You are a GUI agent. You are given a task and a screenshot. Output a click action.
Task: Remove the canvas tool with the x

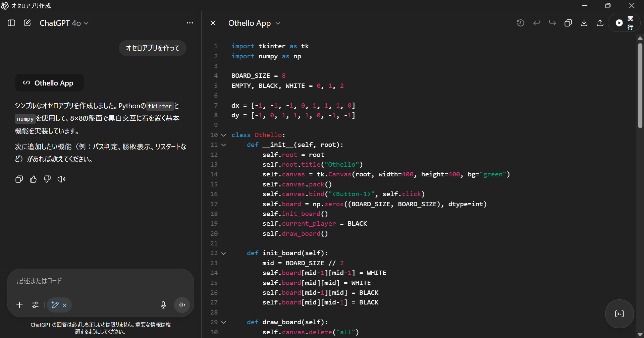pos(65,305)
